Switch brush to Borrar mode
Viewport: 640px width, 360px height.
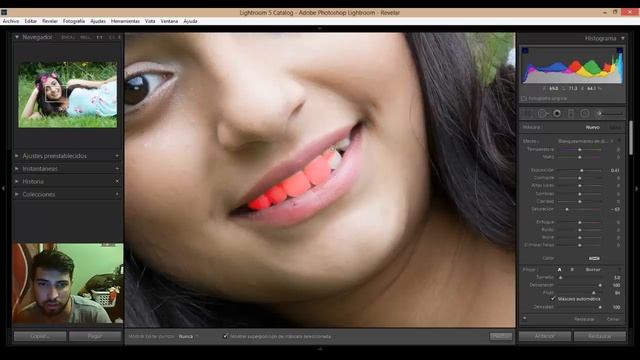[593, 269]
